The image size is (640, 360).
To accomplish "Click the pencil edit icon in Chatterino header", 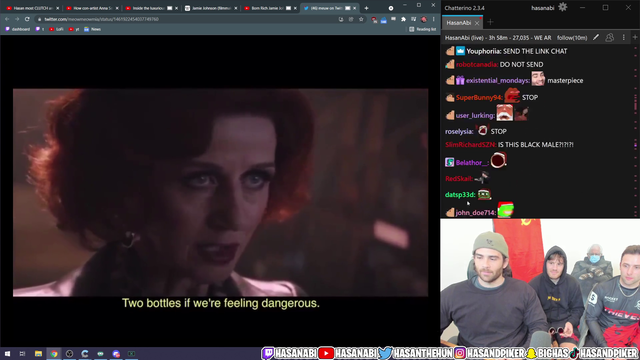I will coord(596,38).
